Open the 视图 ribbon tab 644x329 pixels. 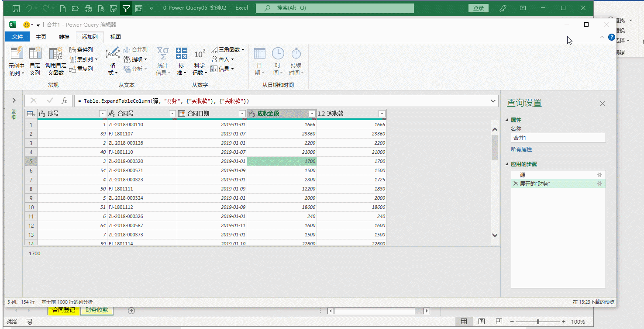click(x=115, y=37)
